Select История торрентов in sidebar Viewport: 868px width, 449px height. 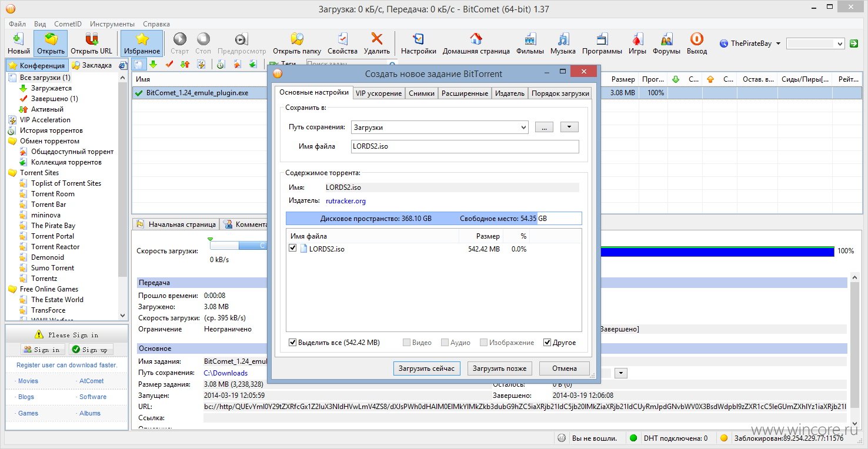point(51,130)
